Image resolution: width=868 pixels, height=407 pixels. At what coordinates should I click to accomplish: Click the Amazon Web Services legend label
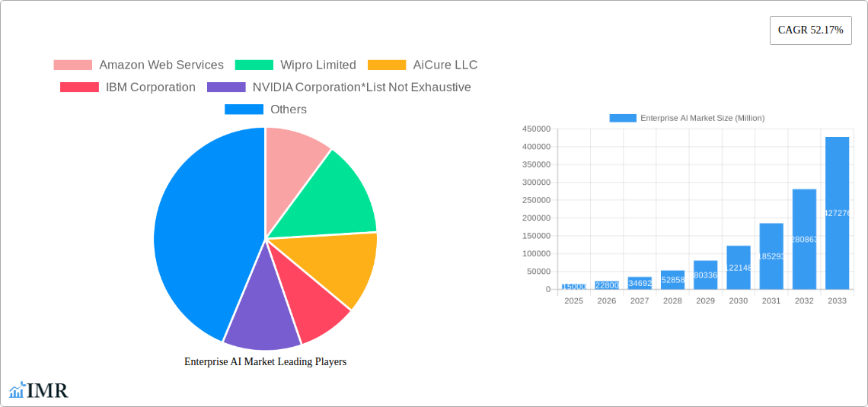tap(161, 65)
